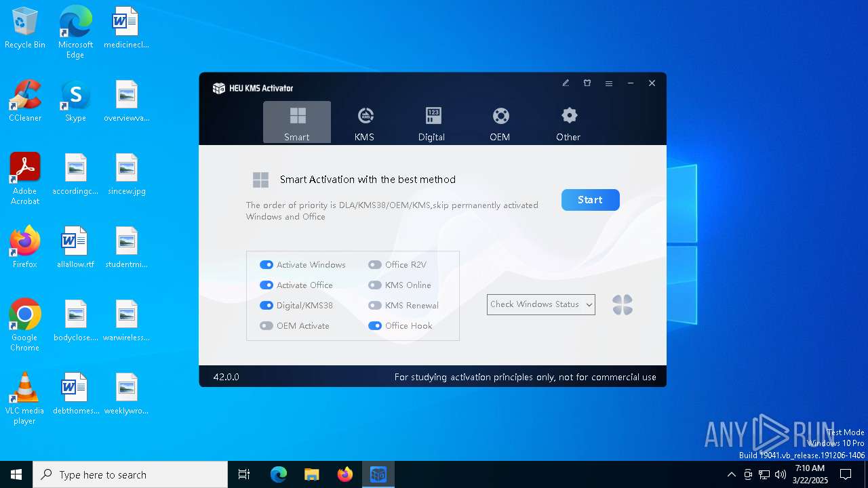
Task: Select the allallow.rtf file icon
Action: click(x=75, y=247)
